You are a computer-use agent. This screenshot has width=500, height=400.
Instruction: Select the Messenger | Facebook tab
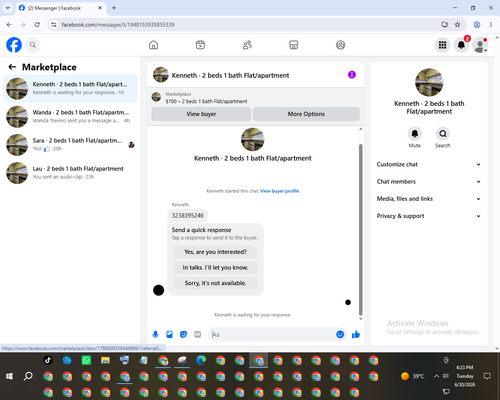(61, 8)
